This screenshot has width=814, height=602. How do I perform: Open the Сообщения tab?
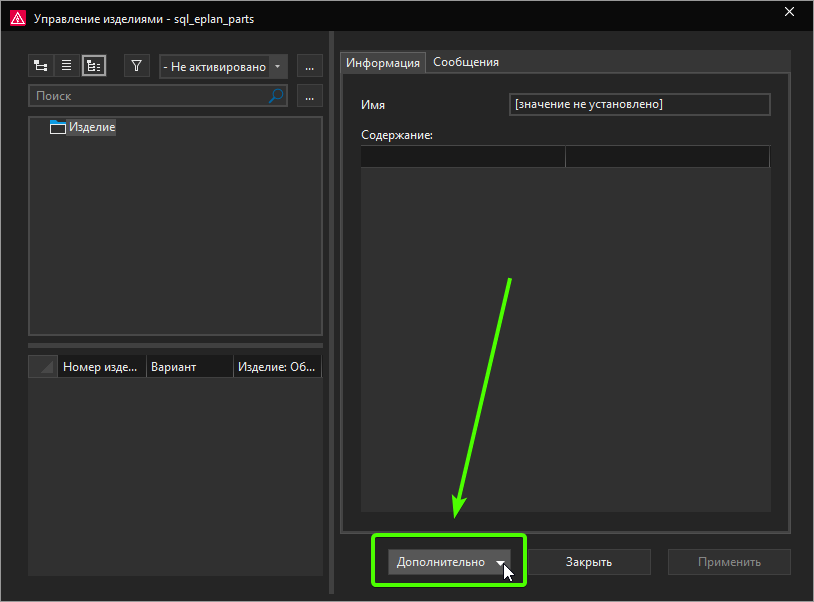[466, 62]
